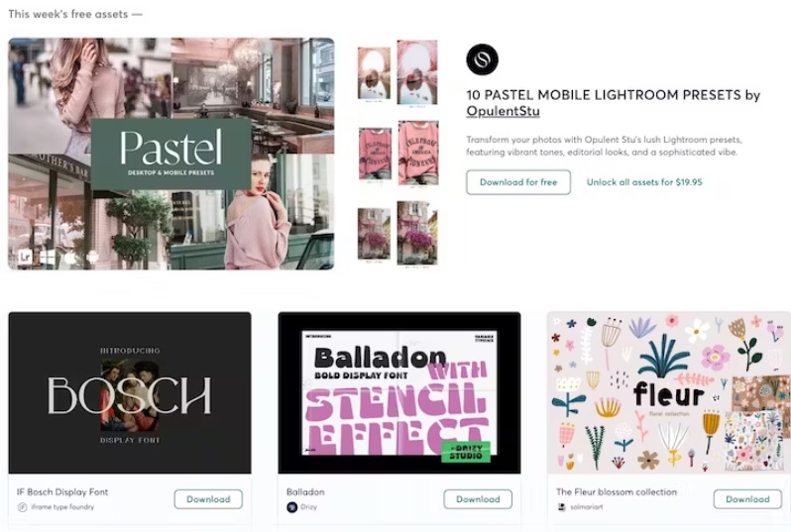This screenshot has width=791, height=532.
Task: Open the fleur floral collection preview image
Action: [669, 393]
